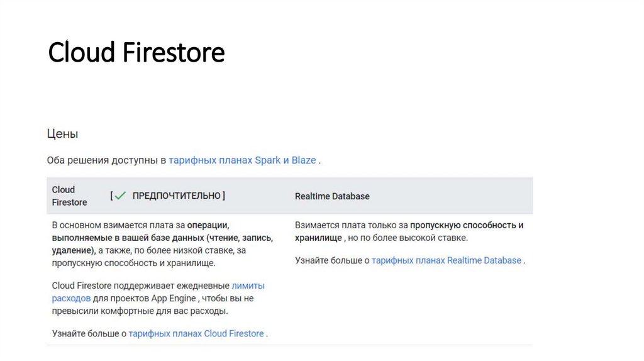This screenshot has height=361, width=644.
Task: Click "Узнайте больше о" before Realtime Database link
Action: [331, 260]
